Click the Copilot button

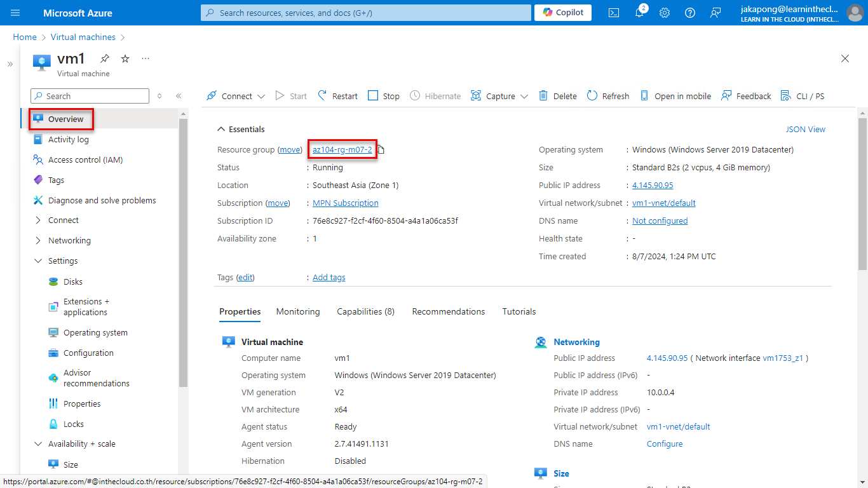tap(563, 13)
